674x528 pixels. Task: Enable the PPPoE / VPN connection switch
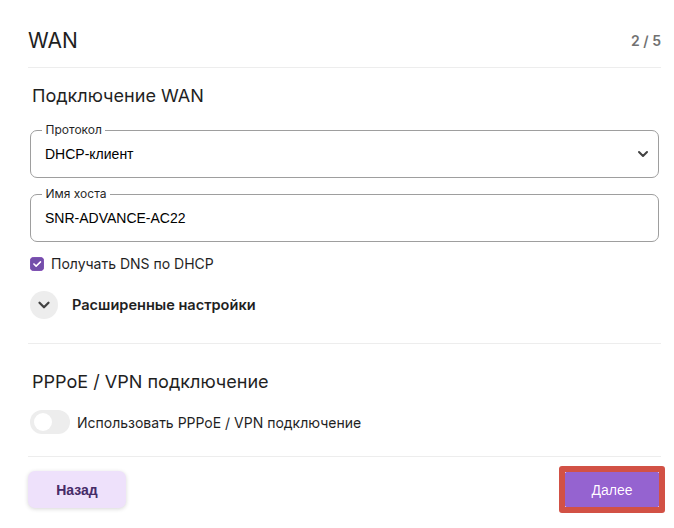coord(50,423)
